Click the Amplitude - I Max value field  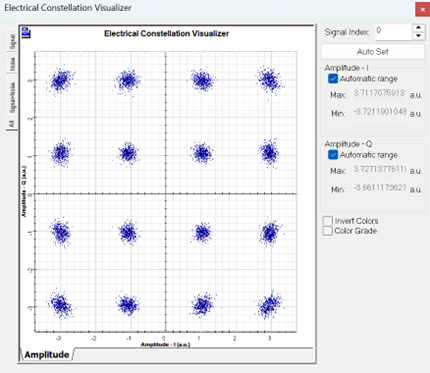(380, 94)
